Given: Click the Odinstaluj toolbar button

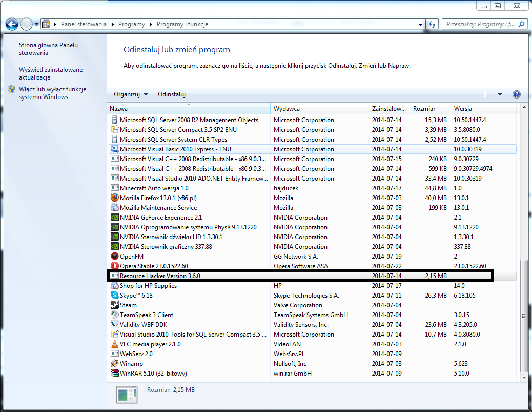Looking at the screenshot, I should pos(172,94).
